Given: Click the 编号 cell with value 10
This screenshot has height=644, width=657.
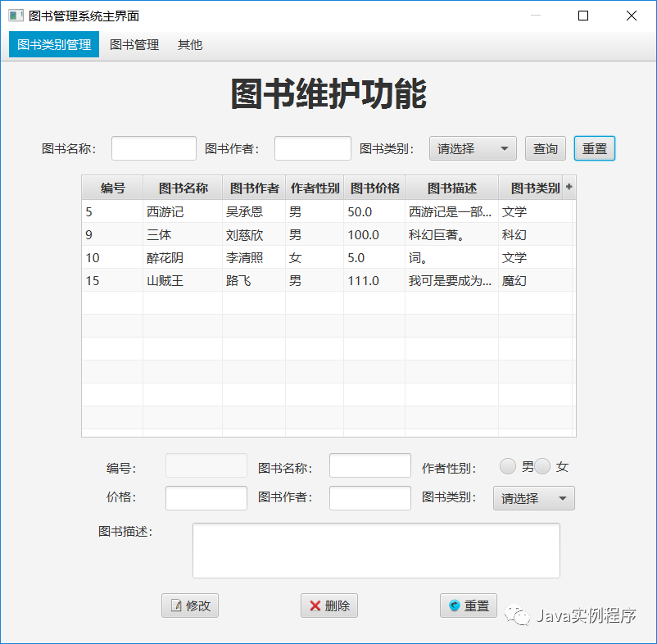Looking at the screenshot, I should (112, 258).
